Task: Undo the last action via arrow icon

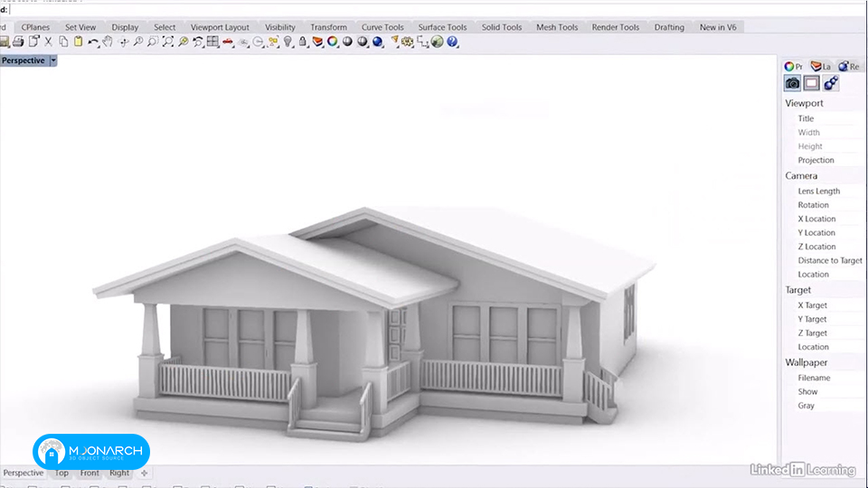Action: [93, 42]
